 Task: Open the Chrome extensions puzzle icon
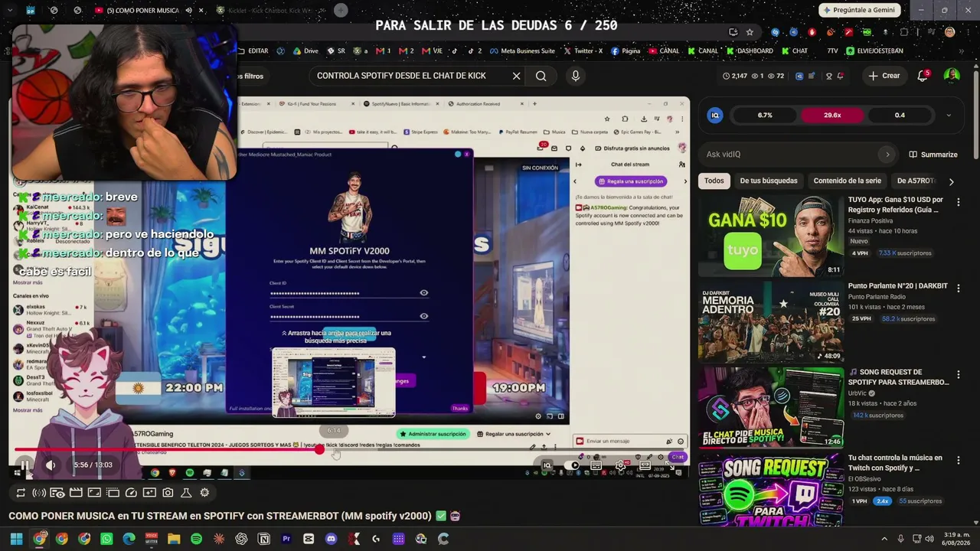(x=905, y=32)
